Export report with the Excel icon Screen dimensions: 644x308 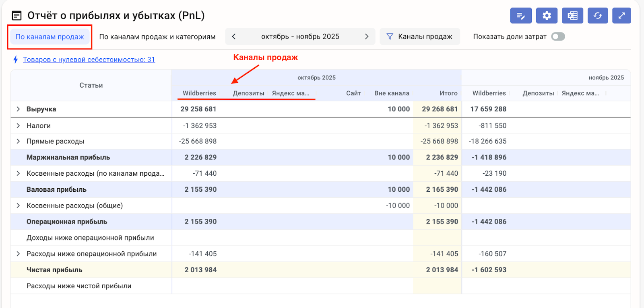coord(572,16)
